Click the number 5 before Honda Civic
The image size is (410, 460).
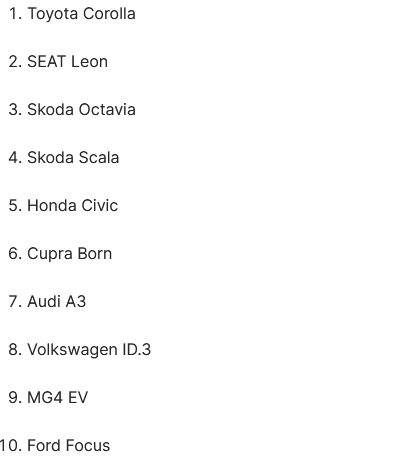(x=15, y=206)
